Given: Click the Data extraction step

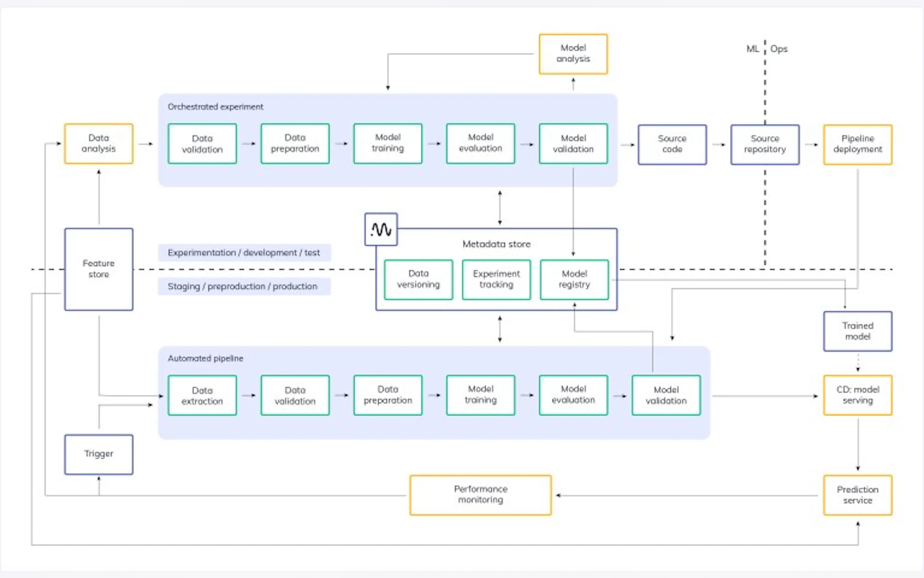Looking at the screenshot, I should 202,396.
